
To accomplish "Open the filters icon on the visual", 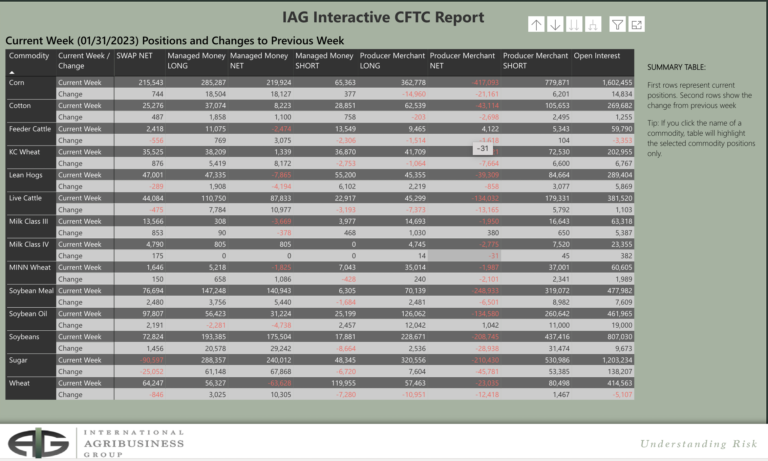I will click(x=617, y=24).
